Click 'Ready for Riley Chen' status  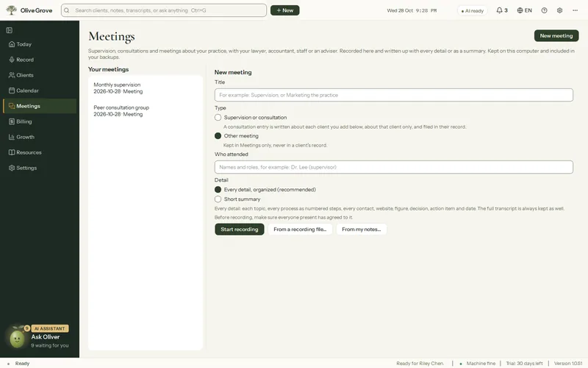[420, 363]
